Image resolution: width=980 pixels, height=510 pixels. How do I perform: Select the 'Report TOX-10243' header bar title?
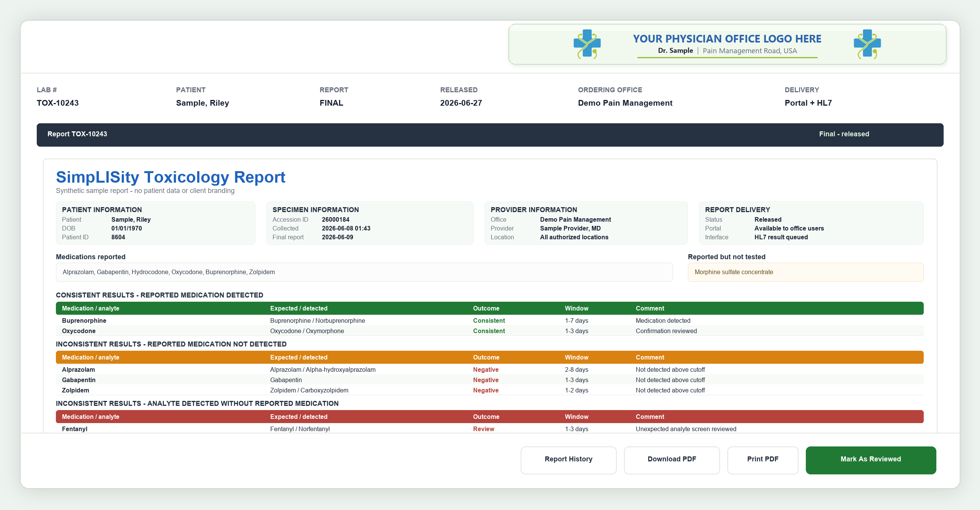tap(77, 134)
